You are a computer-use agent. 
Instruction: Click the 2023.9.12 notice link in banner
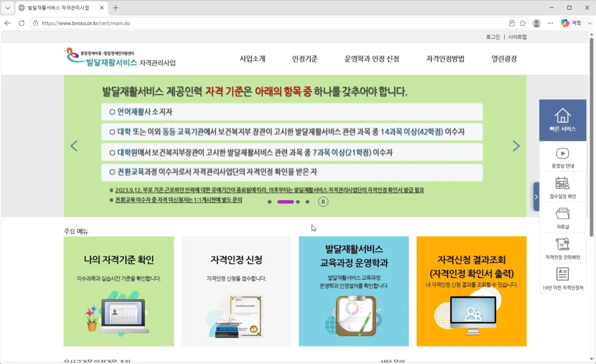(269, 190)
